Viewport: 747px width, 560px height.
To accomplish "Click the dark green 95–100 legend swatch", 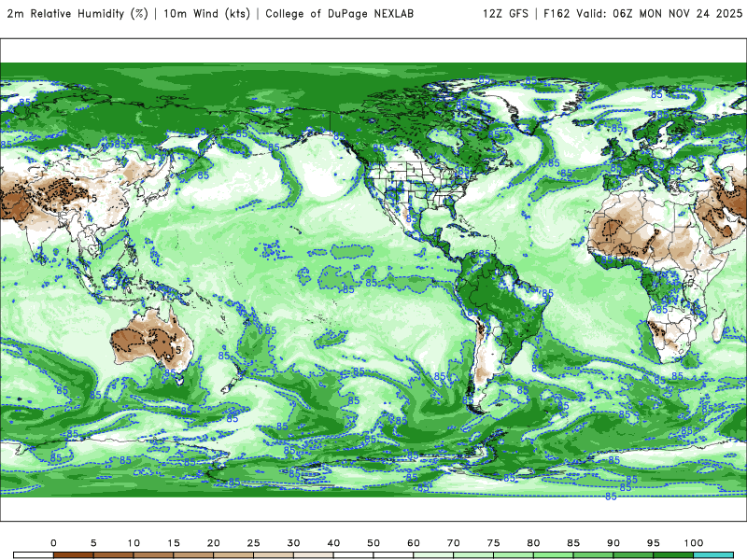I will point(673,555).
